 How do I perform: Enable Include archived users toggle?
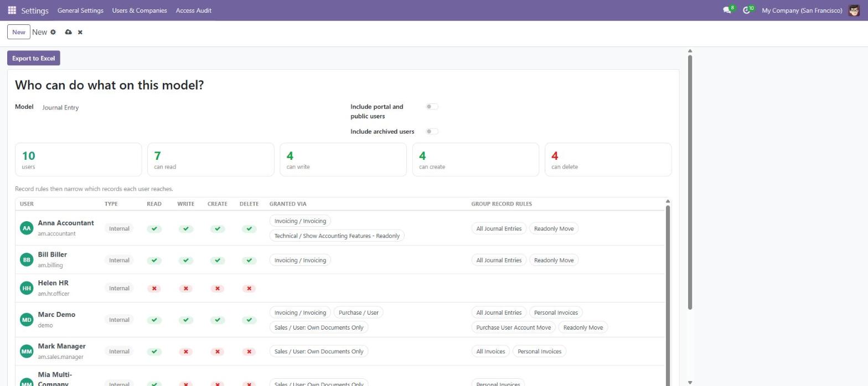point(432,132)
